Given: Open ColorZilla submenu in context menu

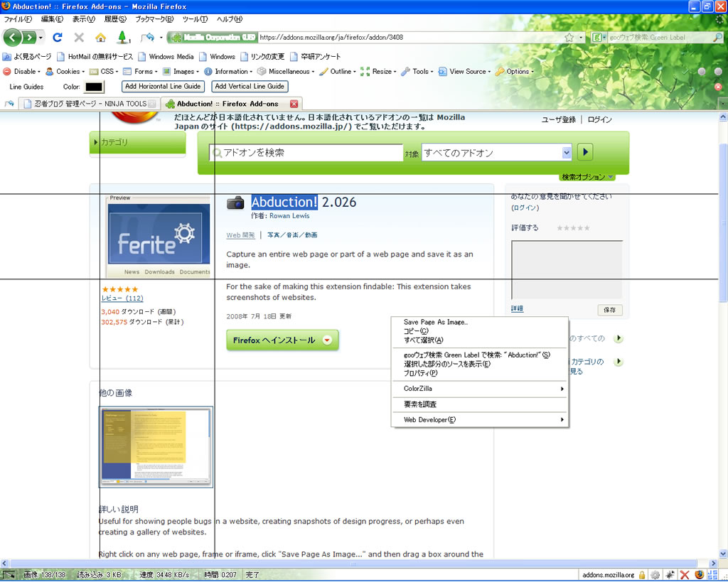Looking at the screenshot, I should (480, 389).
